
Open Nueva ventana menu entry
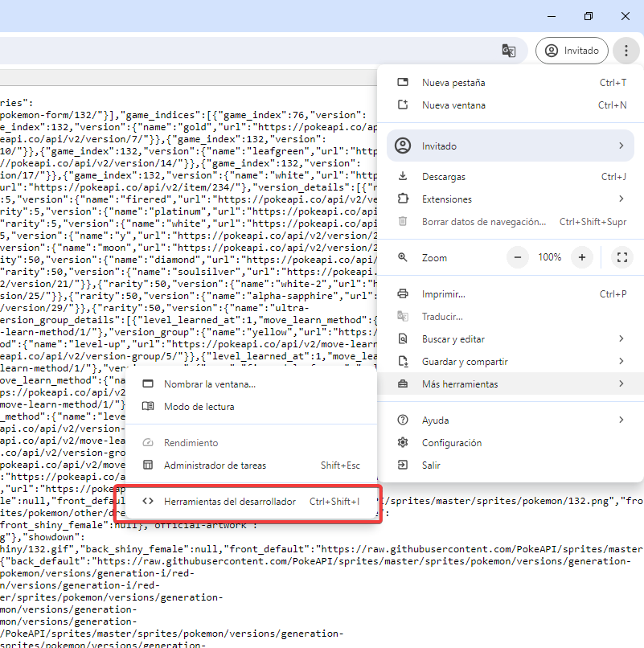(453, 105)
